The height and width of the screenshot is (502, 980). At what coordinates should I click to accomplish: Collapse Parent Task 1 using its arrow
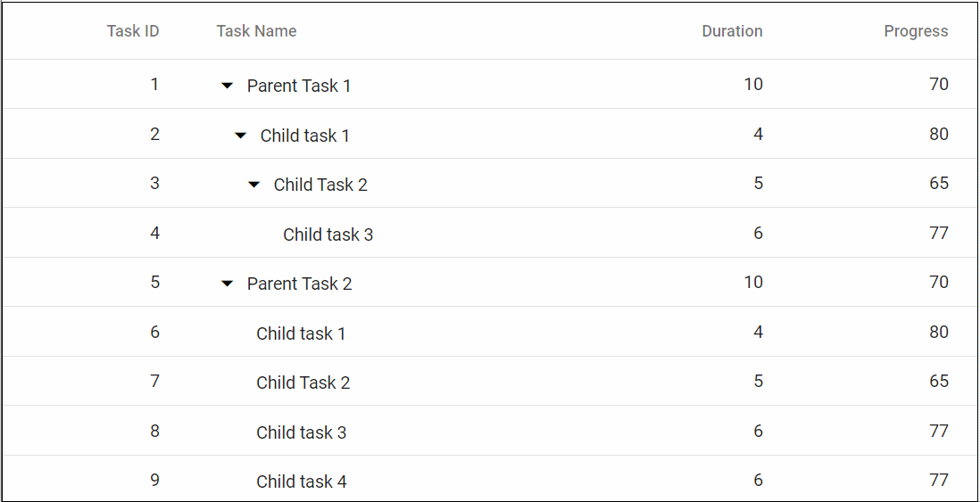pos(228,86)
